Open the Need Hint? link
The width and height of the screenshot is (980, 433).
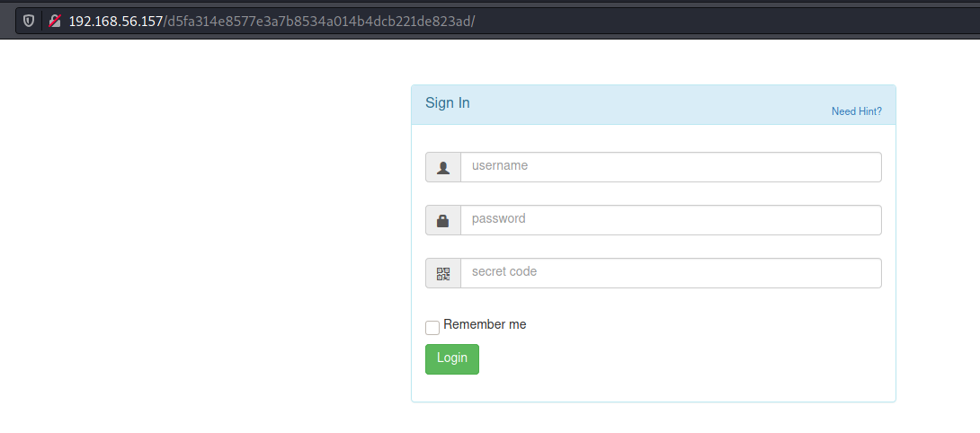856,111
